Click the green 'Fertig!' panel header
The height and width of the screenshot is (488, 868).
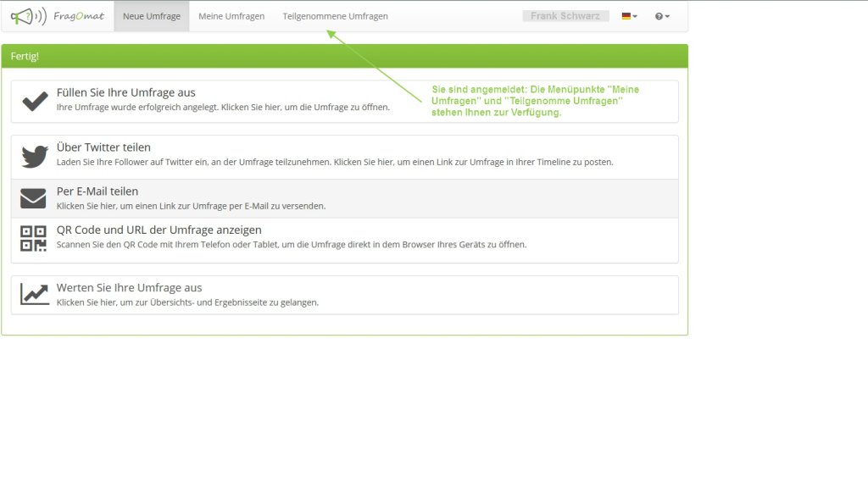pyautogui.click(x=344, y=56)
